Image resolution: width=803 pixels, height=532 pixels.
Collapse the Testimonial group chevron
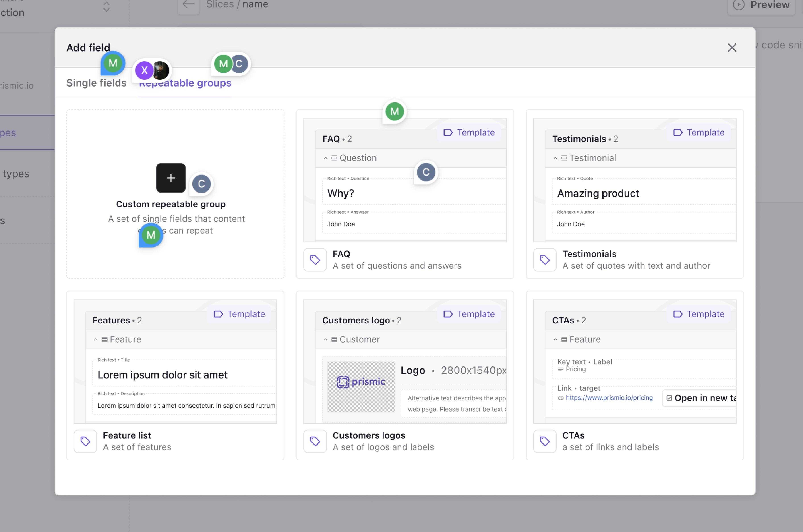point(555,158)
